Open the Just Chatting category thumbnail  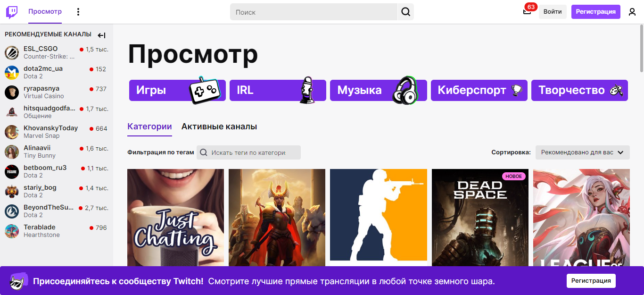176,218
